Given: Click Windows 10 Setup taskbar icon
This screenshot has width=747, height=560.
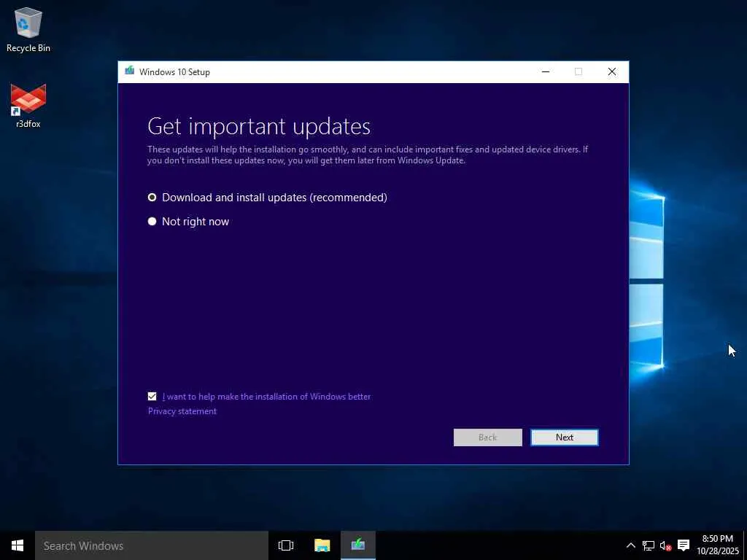Looking at the screenshot, I should point(358,545).
